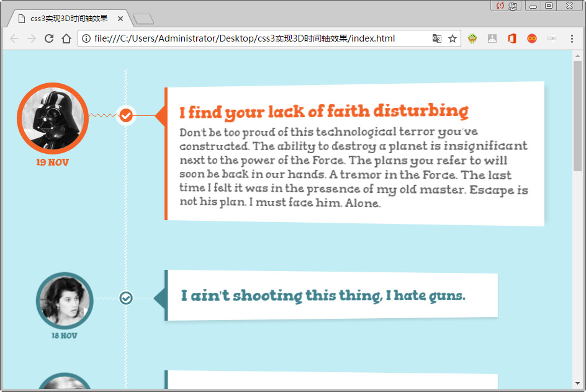Open a new tab
Image resolution: width=586 pixels, height=392 pixels.
143,19
